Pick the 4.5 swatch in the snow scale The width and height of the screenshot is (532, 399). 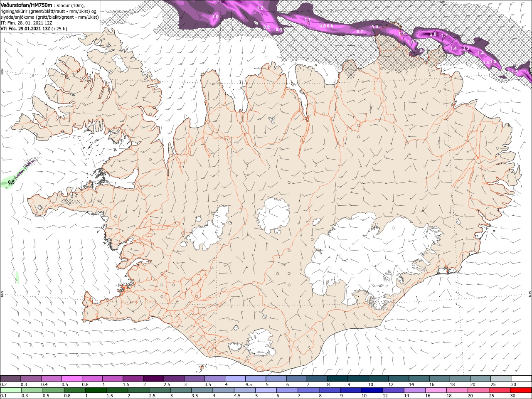click(x=255, y=378)
